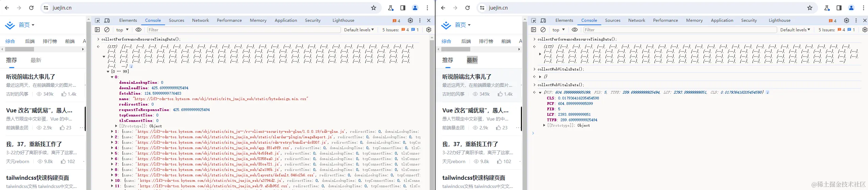
Task: Click the warnings badge in left DevTools tab bar
Action: click(396, 20)
